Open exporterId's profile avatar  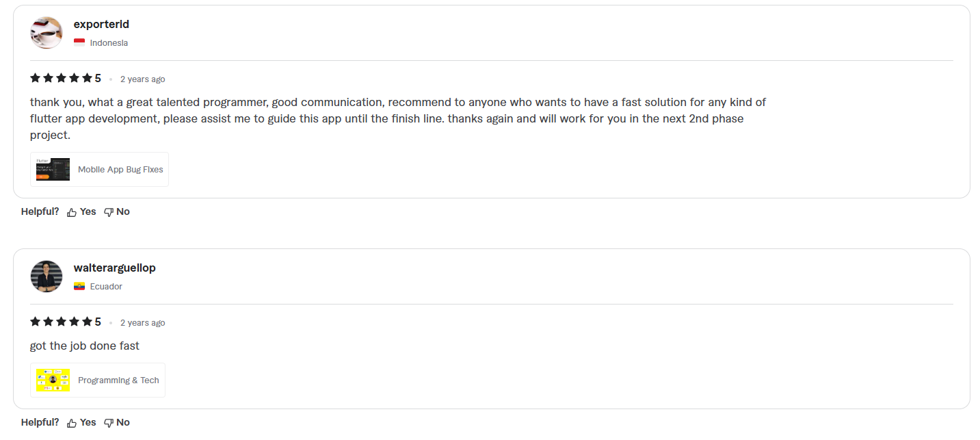(x=46, y=32)
